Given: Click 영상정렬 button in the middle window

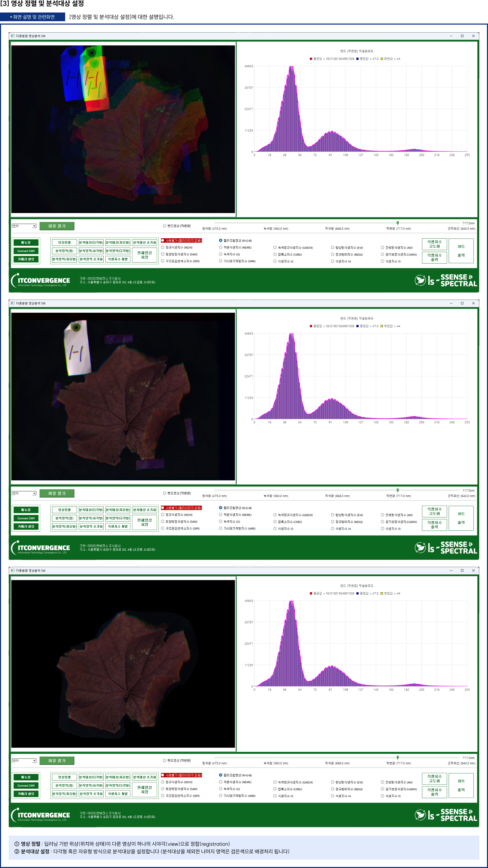Looking at the screenshot, I should click(64, 510).
